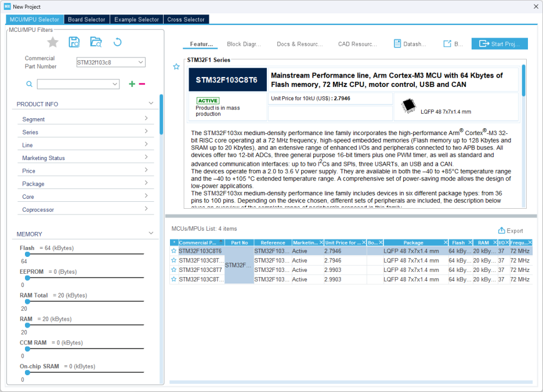Viewport: 543px width, 392px height.
Task: Click the LQFP chip package image
Action: coord(408,106)
